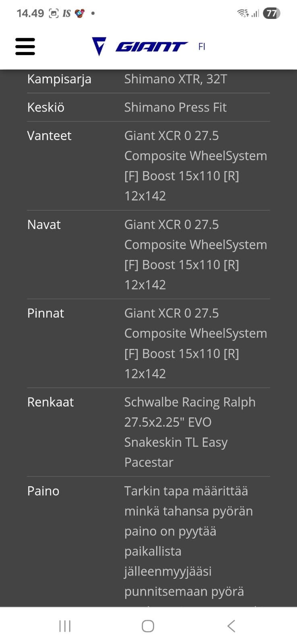Tap the 14.49 clock in status bar
The height and width of the screenshot is (644, 297).
[30, 14]
